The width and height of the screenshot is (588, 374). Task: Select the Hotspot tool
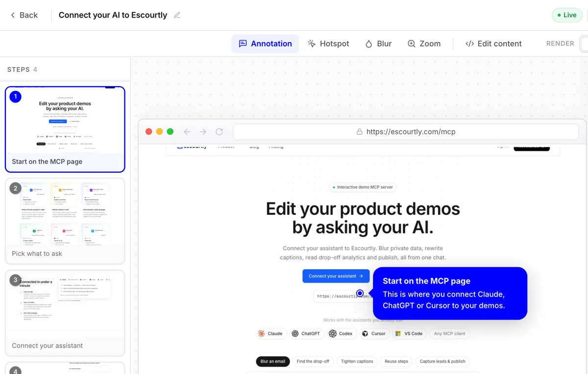click(328, 44)
